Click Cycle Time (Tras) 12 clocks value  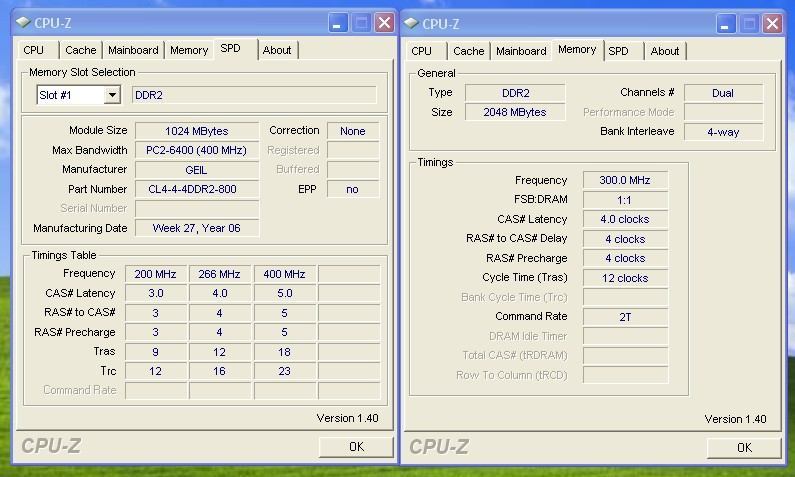(625, 278)
